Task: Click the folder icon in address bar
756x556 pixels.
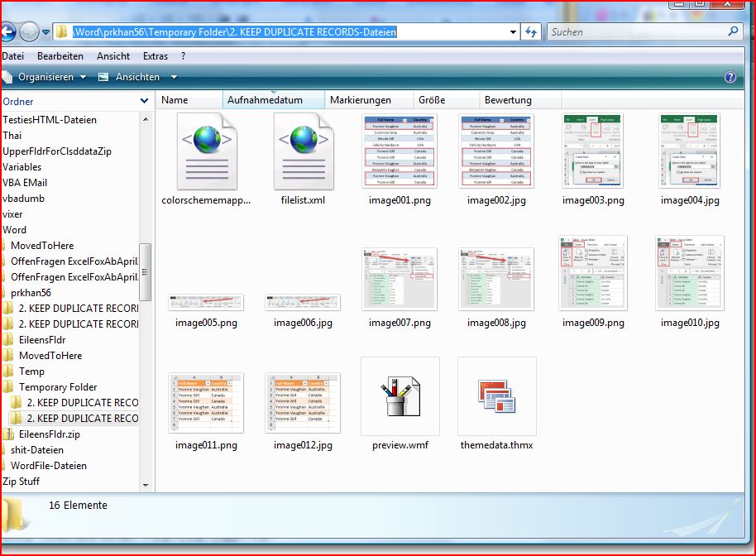Action: click(62, 32)
